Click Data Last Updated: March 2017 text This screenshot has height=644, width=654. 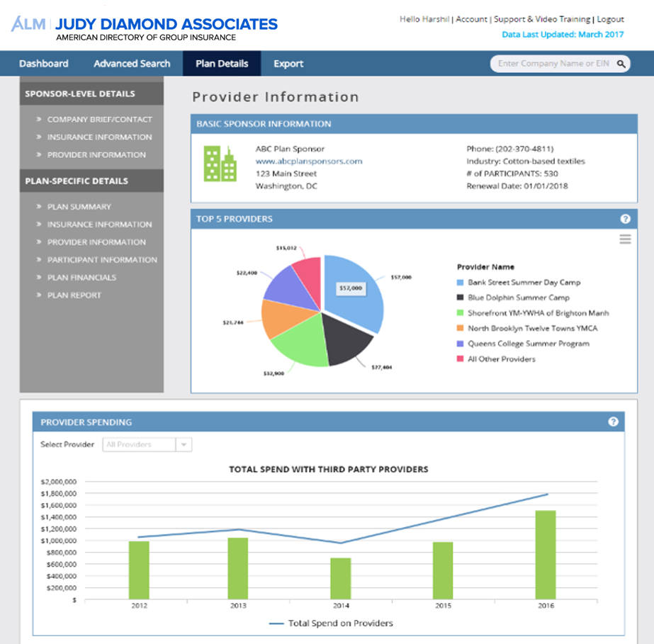[563, 35]
